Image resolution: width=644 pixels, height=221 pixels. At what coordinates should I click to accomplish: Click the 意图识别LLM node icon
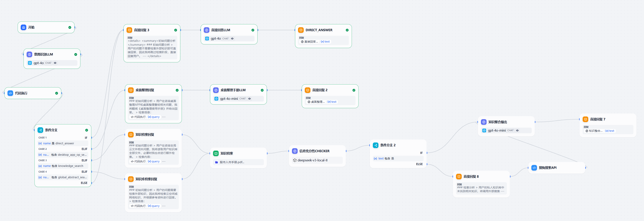click(29, 55)
